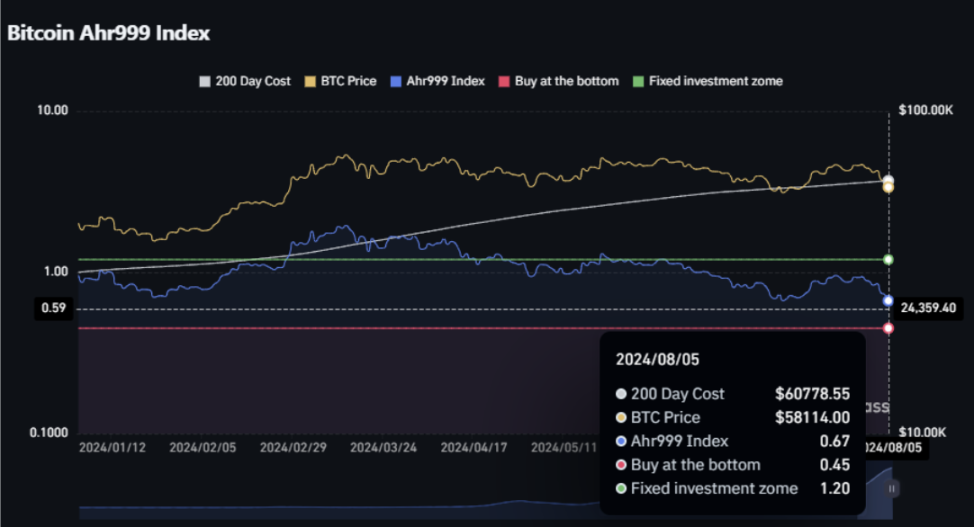Click the green Fixed investment zone line endpoint marker
Image resolution: width=974 pixels, height=527 pixels.
(x=888, y=260)
